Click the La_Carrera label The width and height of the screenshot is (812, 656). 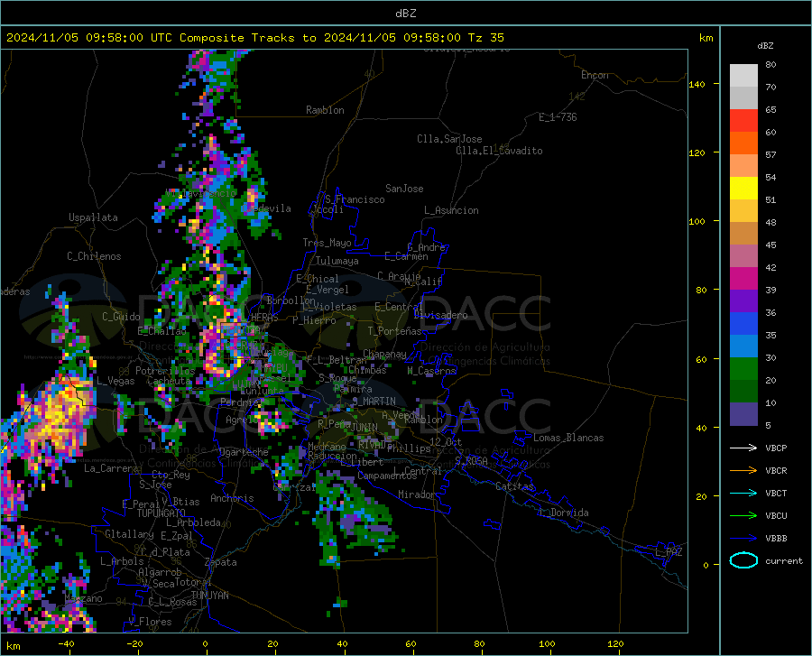[x=111, y=468]
